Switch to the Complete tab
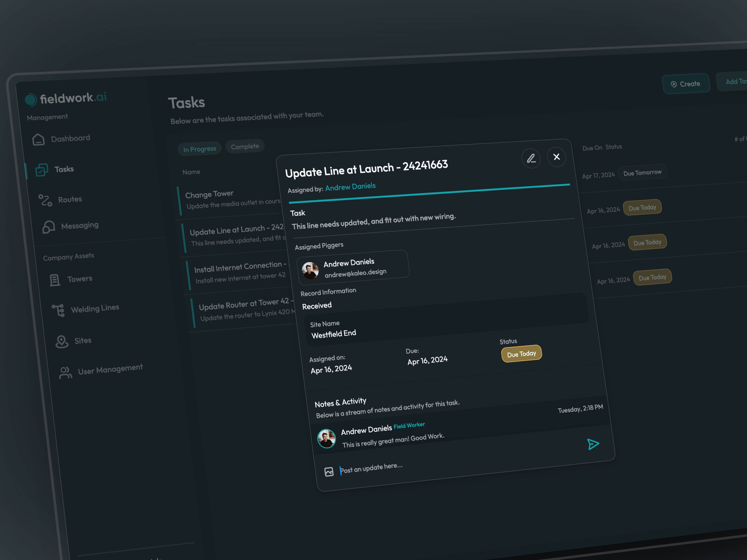Viewport: 747px width, 560px height. click(245, 146)
